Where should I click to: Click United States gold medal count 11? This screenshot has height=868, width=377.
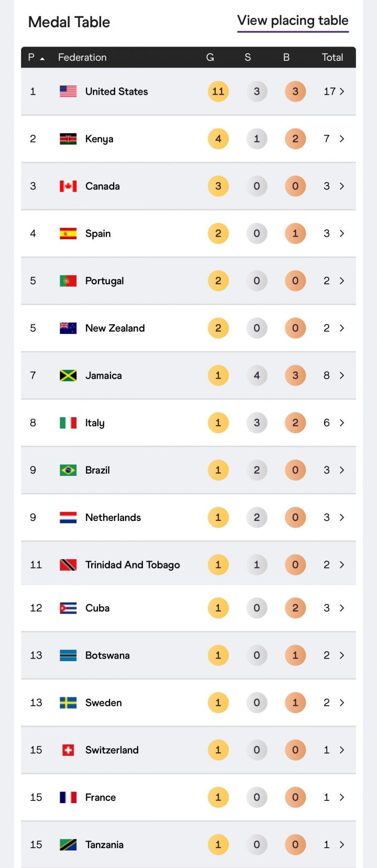coord(218,92)
